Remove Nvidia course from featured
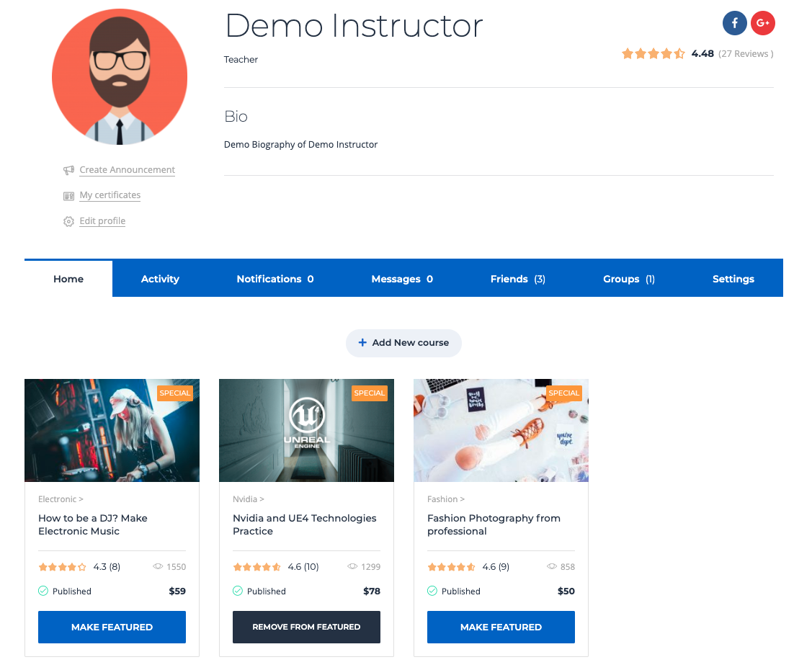Viewport: 812px width, 670px height. (306, 627)
